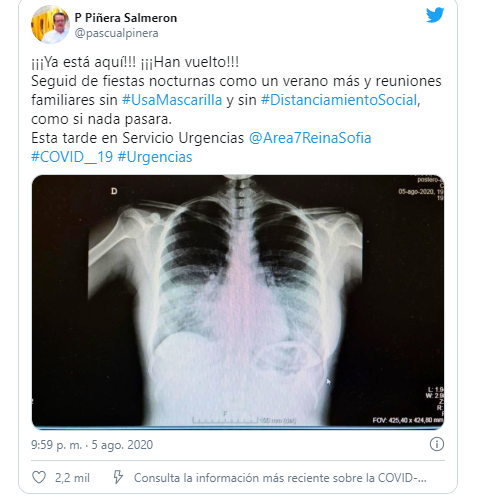Open the chest X-ray image
The height and width of the screenshot is (497, 482).
coord(238,301)
